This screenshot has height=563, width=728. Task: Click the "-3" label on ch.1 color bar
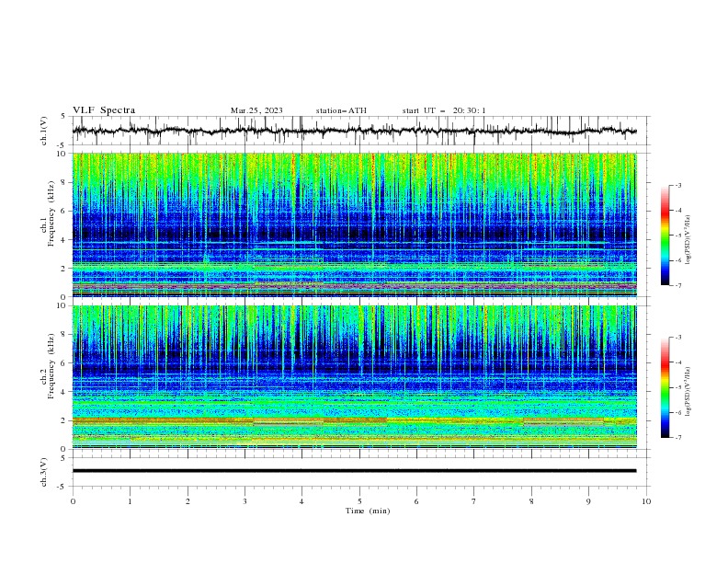[678, 185]
